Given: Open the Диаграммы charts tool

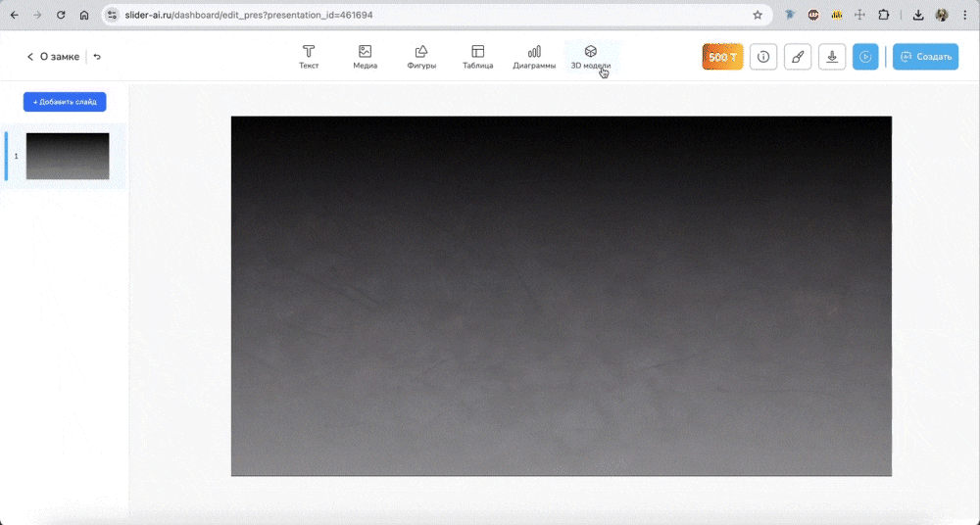Looking at the screenshot, I should [x=534, y=56].
